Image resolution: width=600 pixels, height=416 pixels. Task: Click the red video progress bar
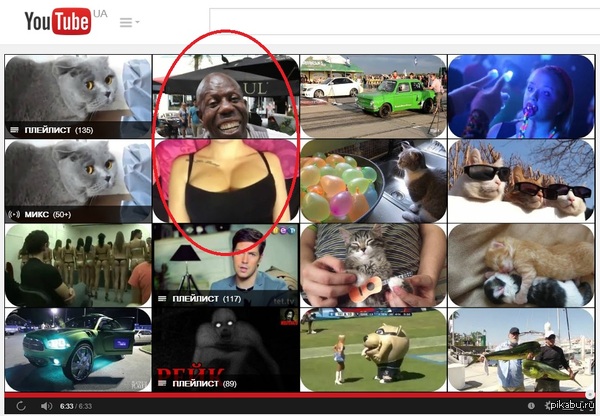300,395
